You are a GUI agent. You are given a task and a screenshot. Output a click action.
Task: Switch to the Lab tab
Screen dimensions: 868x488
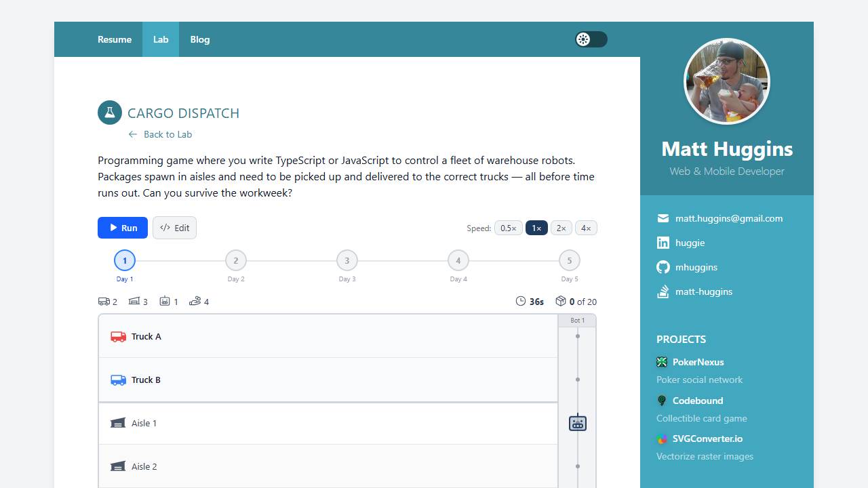coord(161,39)
